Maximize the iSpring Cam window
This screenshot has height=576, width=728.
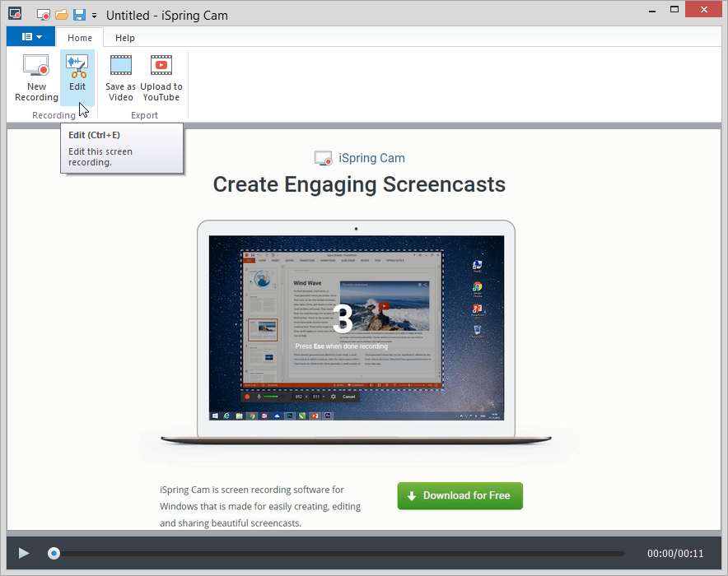coord(674,10)
